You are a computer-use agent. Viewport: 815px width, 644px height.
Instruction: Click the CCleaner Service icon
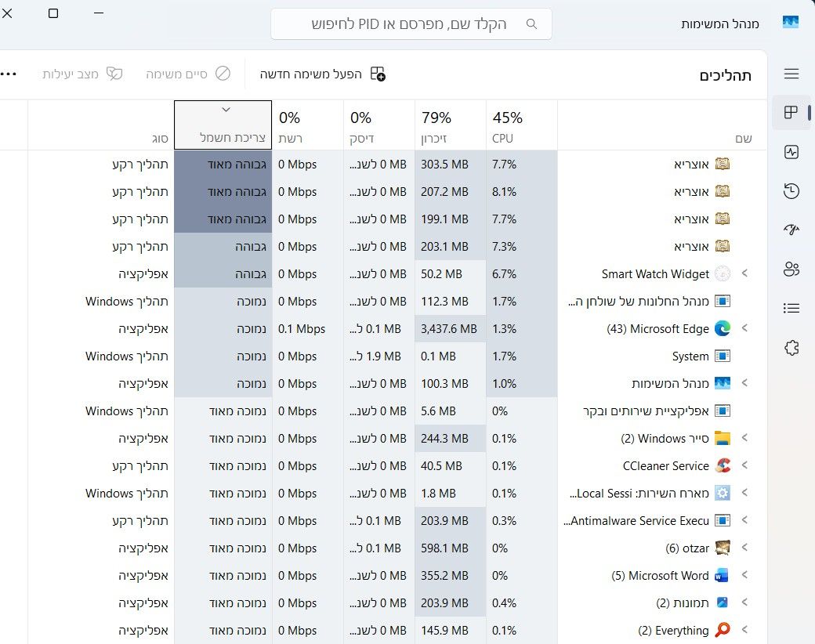pyautogui.click(x=723, y=465)
